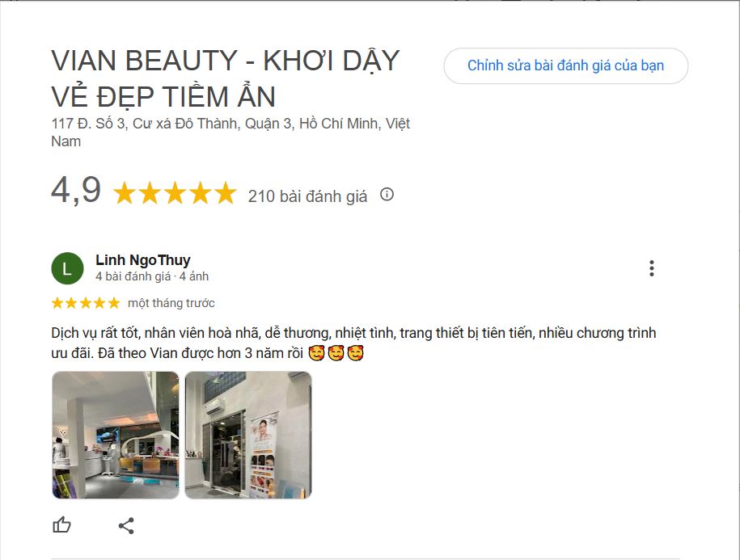This screenshot has height=560, width=740.
Task: Click the info icon beside 210 bài đánh giá
Action: tap(387, 195)
